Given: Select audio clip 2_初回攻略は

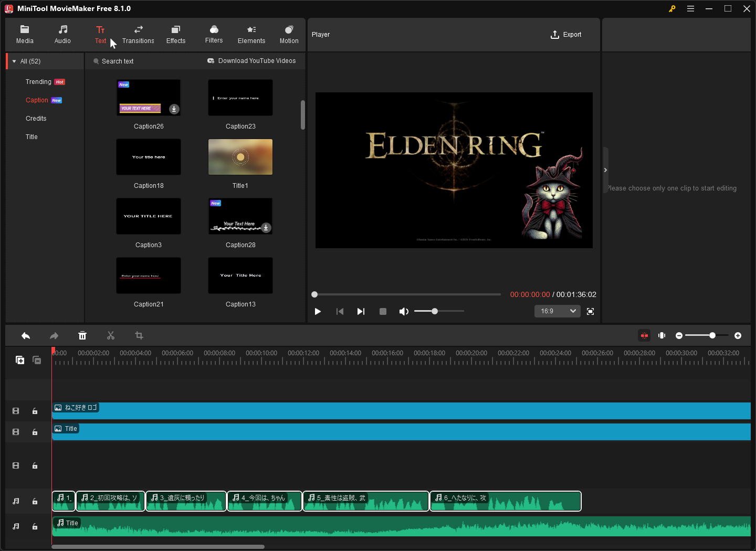Looking at the screenshot, I should tap(110, 501).
